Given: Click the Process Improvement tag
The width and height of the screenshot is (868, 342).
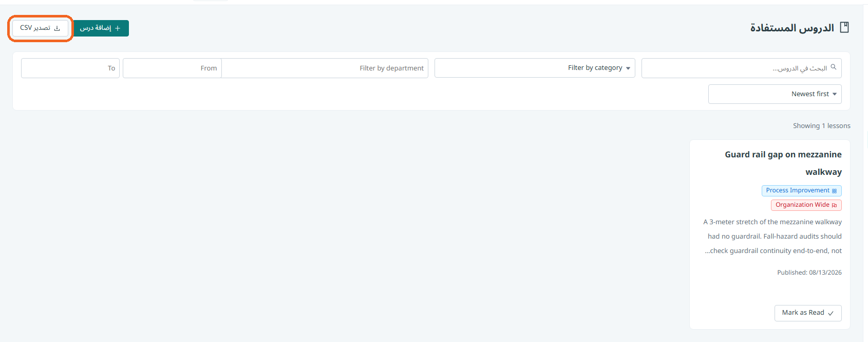Looking at the screenshot, I should [x=801, y=191].
